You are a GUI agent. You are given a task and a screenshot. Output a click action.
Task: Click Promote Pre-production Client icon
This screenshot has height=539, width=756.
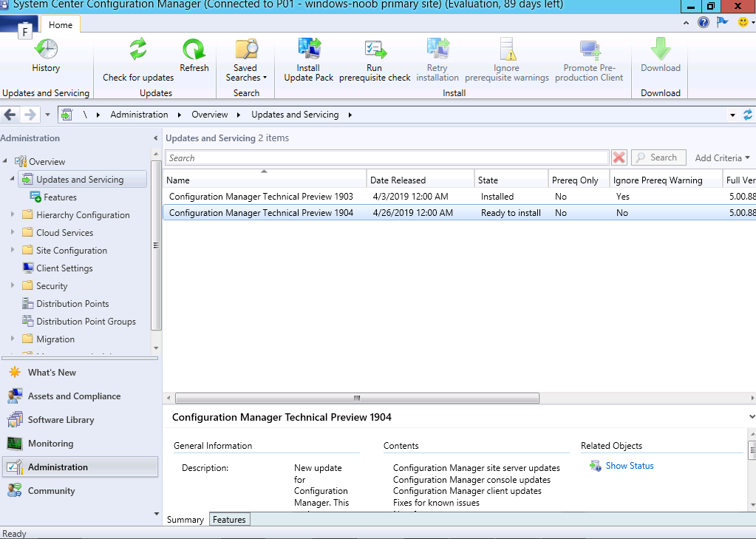click(x=589, y=50)
